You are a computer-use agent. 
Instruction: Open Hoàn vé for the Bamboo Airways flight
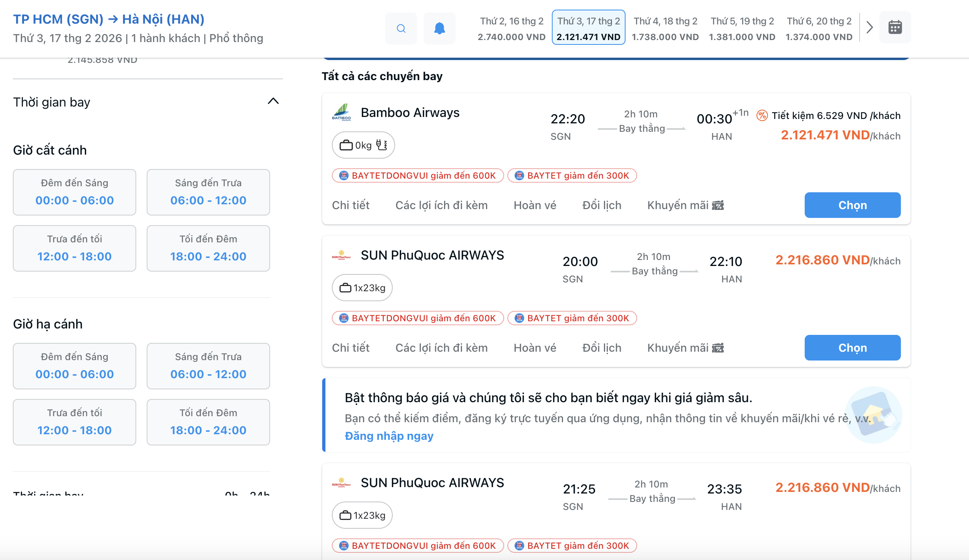[x=535, y=205]
